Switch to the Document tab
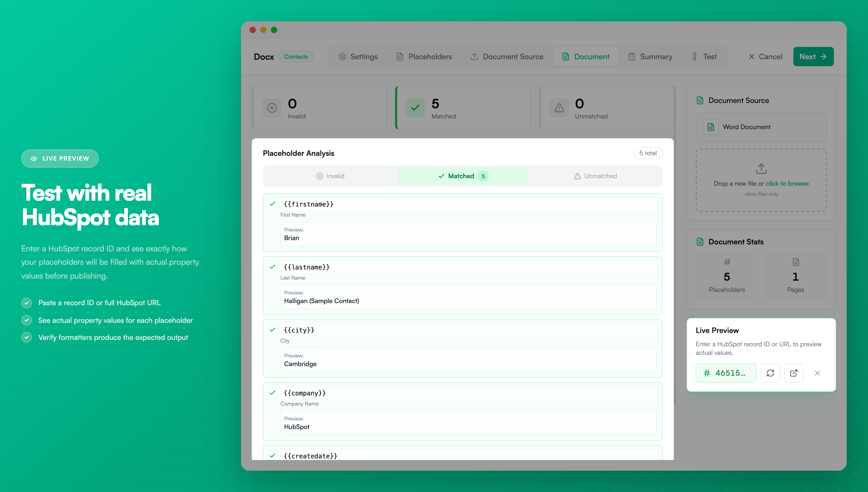Screen dimensions: 868x492 (x=585, y=57)
